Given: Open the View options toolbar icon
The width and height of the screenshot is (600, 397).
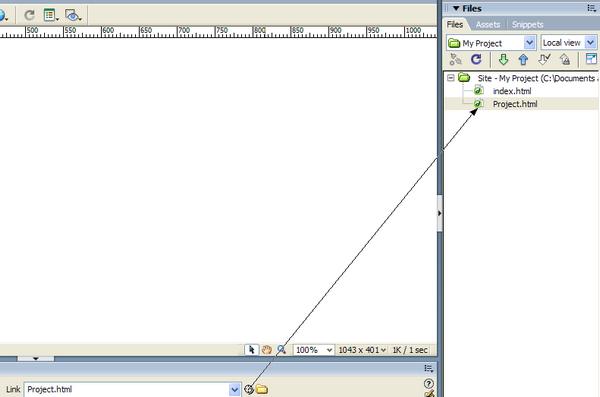Looking at the screenshot, I should [51, 15].
